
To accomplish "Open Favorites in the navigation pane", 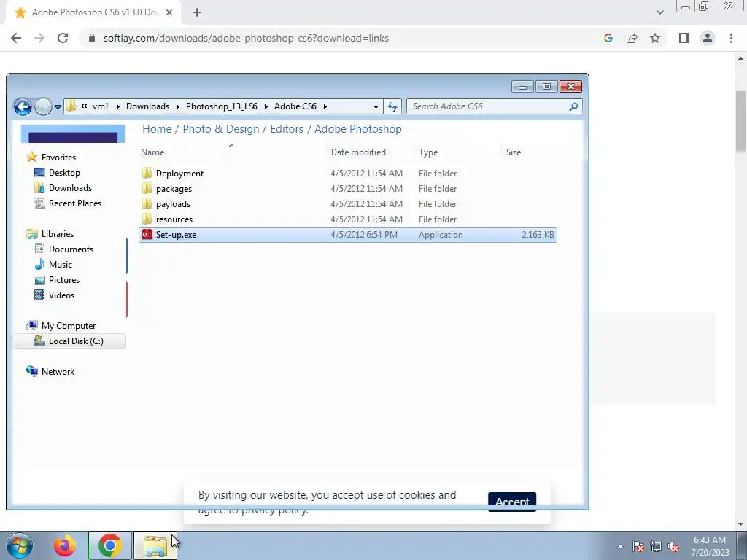I will tap(58, 157).
